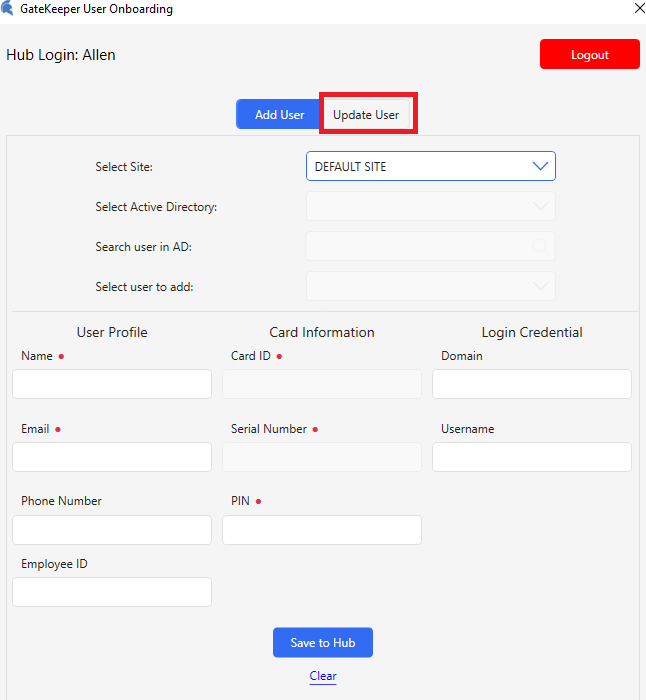Click the Domain text field
This screenshot has width=646, height=700.
pos(532,384)
